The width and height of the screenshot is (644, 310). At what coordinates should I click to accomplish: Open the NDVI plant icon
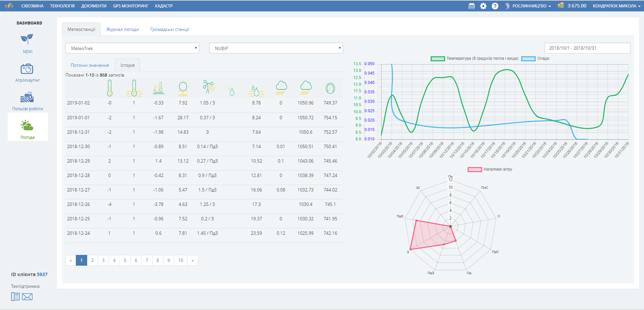pos(27,39)
